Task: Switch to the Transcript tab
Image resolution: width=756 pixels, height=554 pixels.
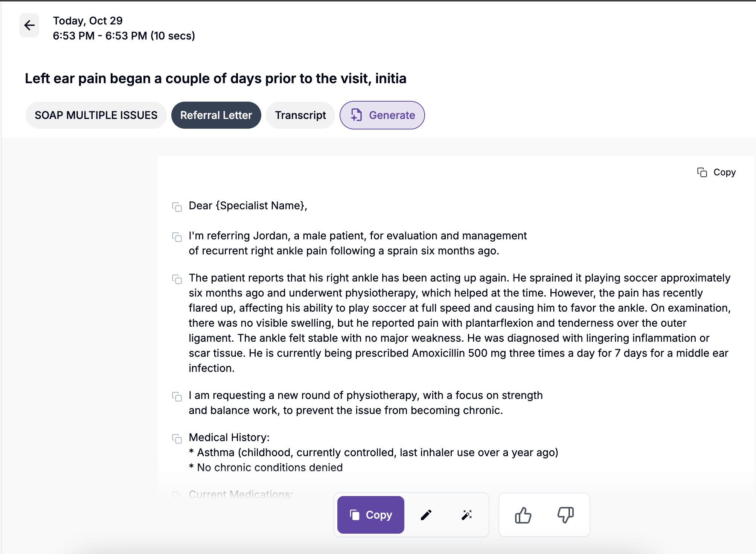Action: coord(300,115)
